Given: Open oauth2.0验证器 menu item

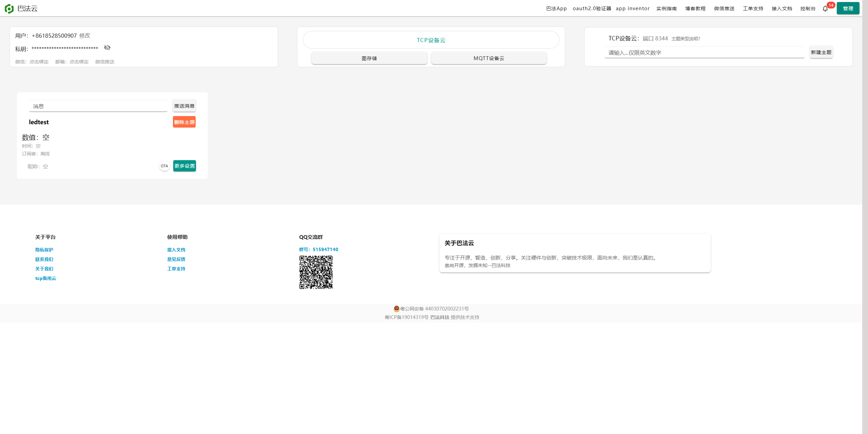Looking at the screenshot, I should pyautogui.click(x=592, y=8).
